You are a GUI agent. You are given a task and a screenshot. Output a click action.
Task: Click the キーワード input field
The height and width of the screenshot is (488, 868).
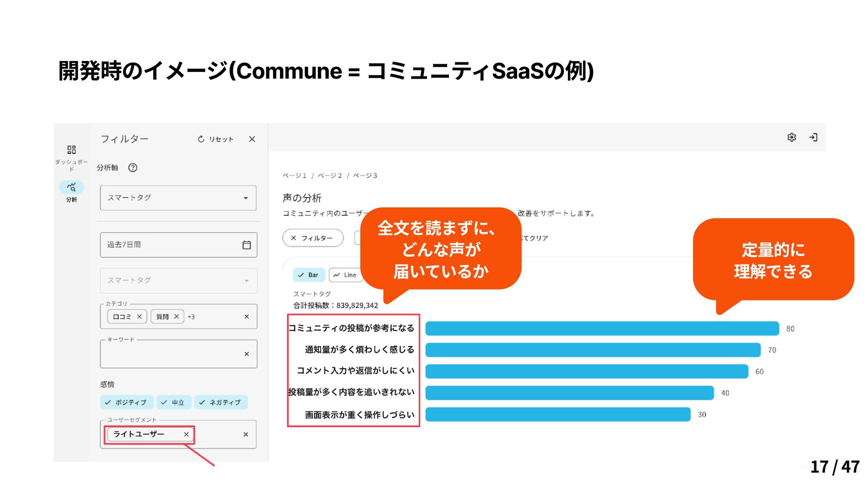pyautogui.click(x=172, y=354)
